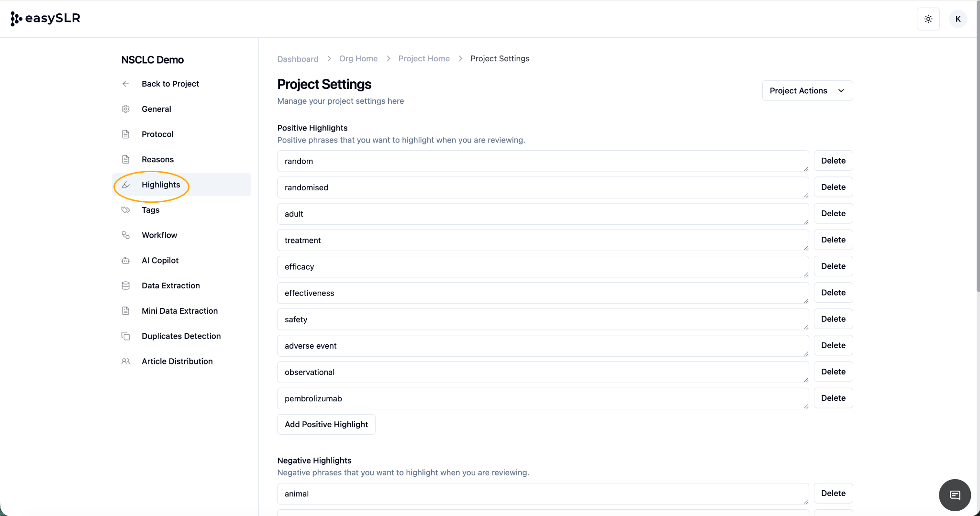Click the Add Positive Highlight button
The height and width of the screenshot is (516, 980).
pos(326,424)
